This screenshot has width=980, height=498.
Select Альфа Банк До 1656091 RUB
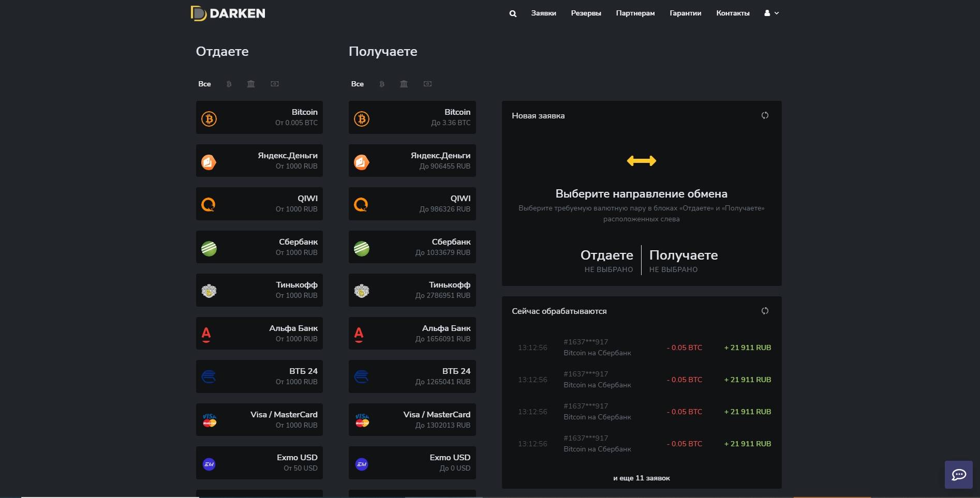point(412,334)
